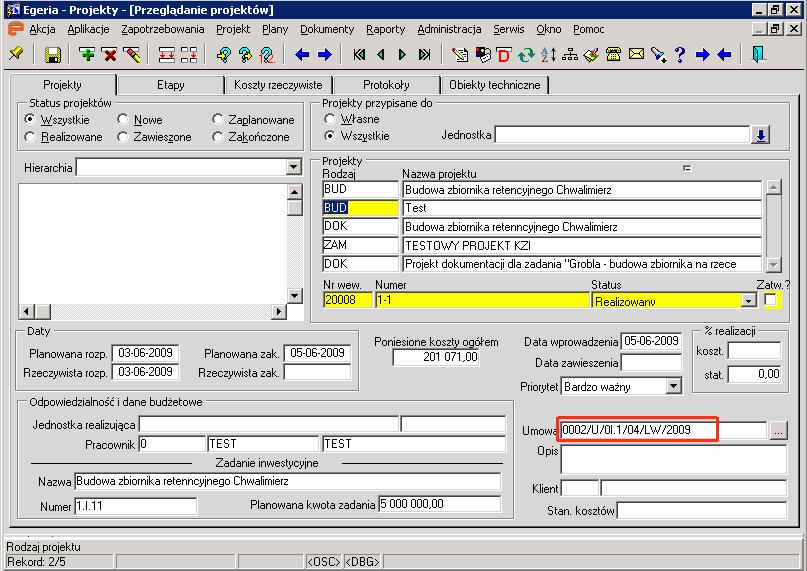Screen dimensions: 807x571
Task: Select the Własne projects radio button
Action: coord(330,119)
